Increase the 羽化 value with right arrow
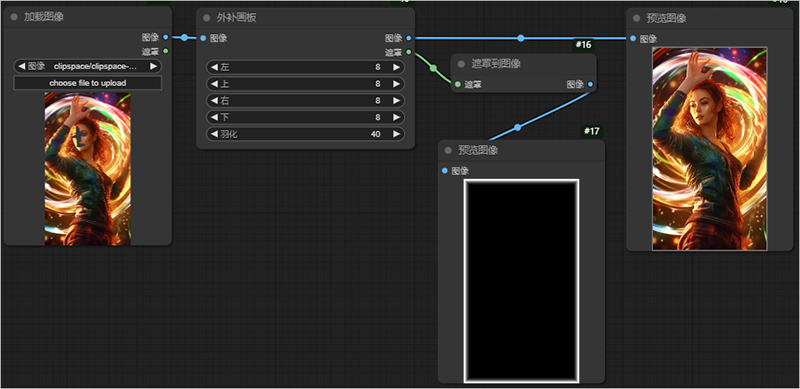This screenshot has height=389, width=800. pos(396,134)
